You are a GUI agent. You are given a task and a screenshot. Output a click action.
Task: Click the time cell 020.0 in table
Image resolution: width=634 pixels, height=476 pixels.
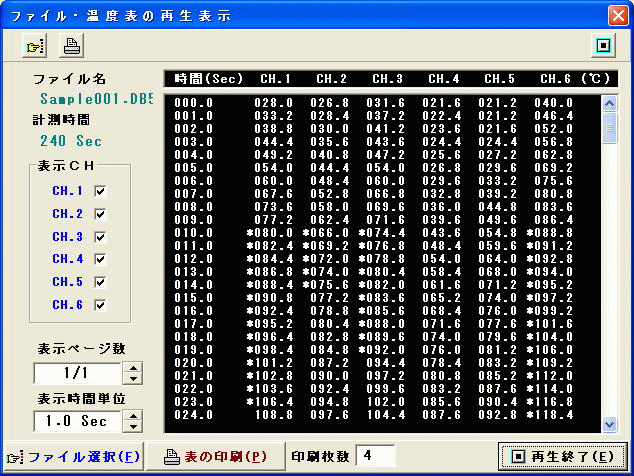194,363
